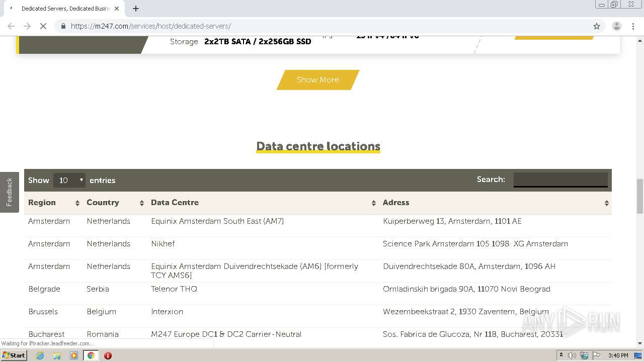
Task: Click the address bar URL
Action: 150,26
